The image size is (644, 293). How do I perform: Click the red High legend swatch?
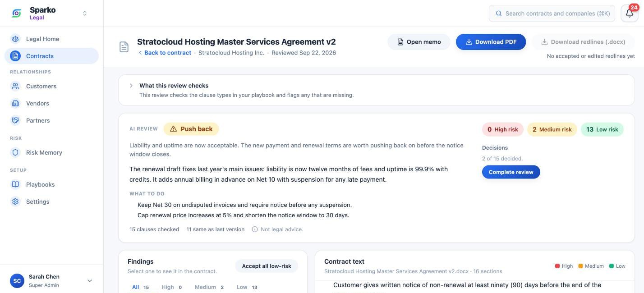557,266
